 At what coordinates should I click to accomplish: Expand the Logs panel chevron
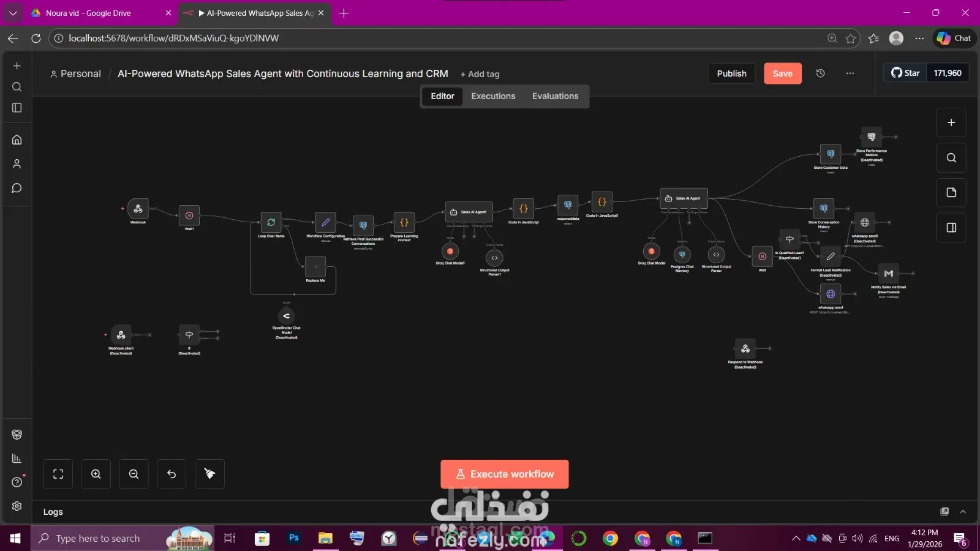coord(963,512)
